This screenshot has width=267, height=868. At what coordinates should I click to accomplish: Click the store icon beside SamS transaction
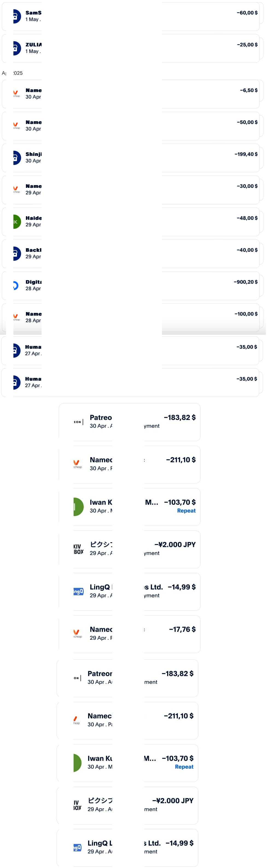pyautogui.click(x=16, y=16)
